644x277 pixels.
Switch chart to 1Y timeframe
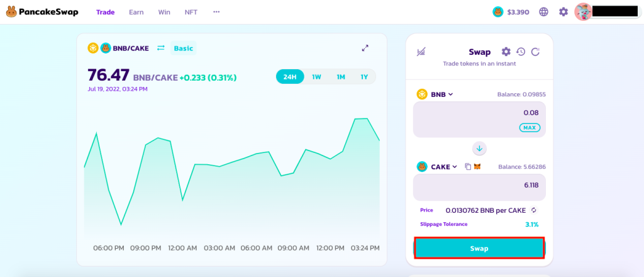coord(364,77)
